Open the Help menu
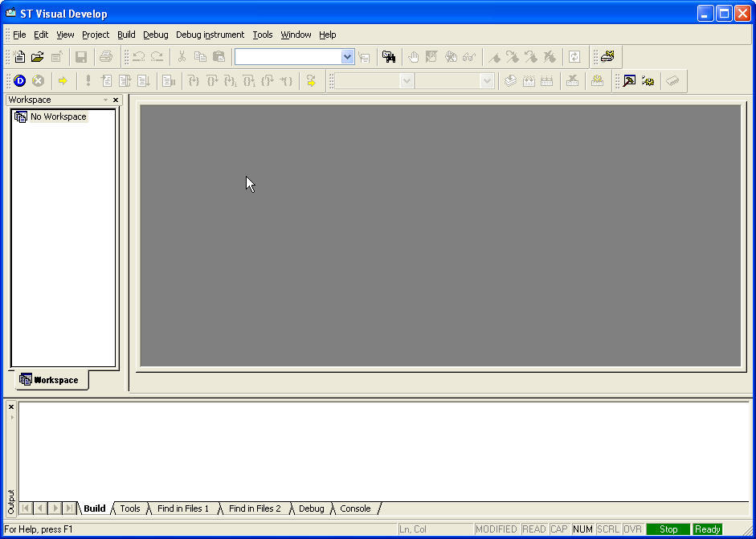 point(327,35)
